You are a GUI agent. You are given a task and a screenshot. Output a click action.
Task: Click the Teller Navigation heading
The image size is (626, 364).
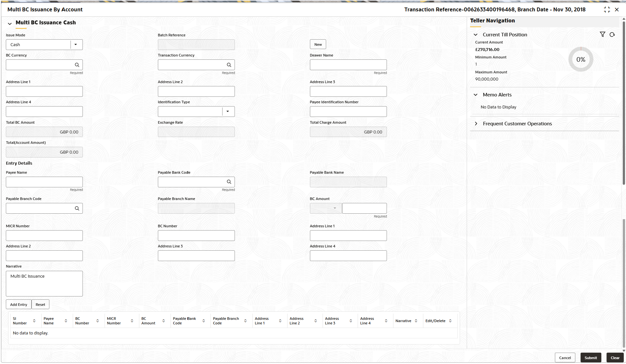click(x=492, y=21)
